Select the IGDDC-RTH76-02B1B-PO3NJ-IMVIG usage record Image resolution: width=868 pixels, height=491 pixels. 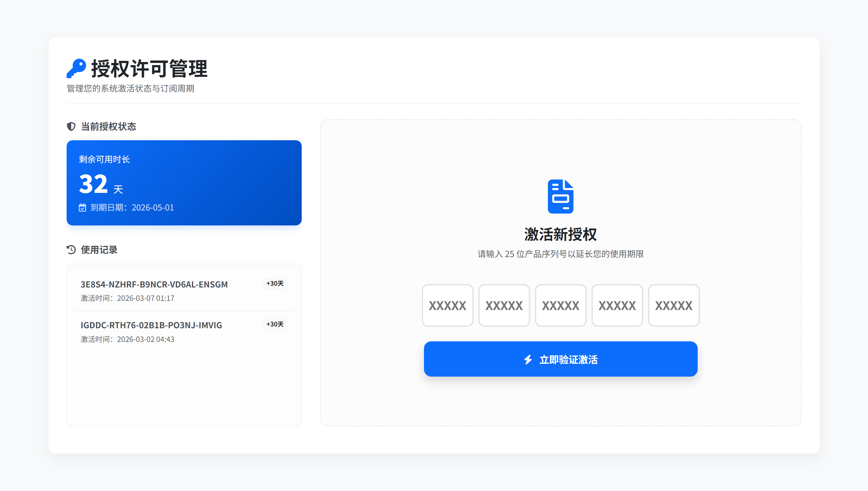coord(151,325)
